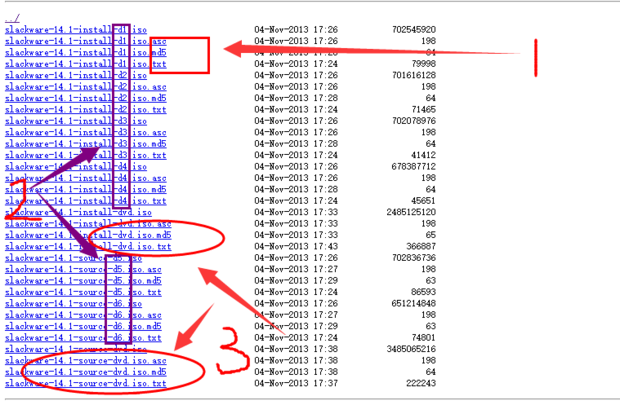Download slackware-14.1-install-d3.iso
The image size is (620, 405).
coord(76,121)
